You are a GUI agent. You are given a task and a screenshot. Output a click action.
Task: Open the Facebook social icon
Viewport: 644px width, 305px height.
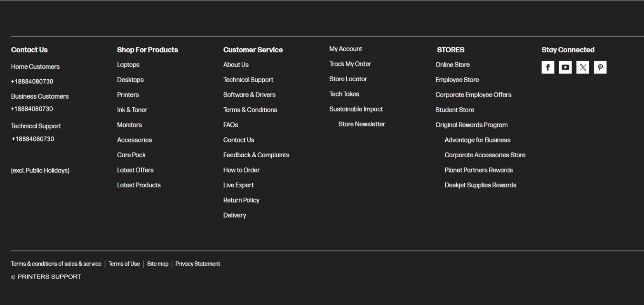tap(548, 67)
